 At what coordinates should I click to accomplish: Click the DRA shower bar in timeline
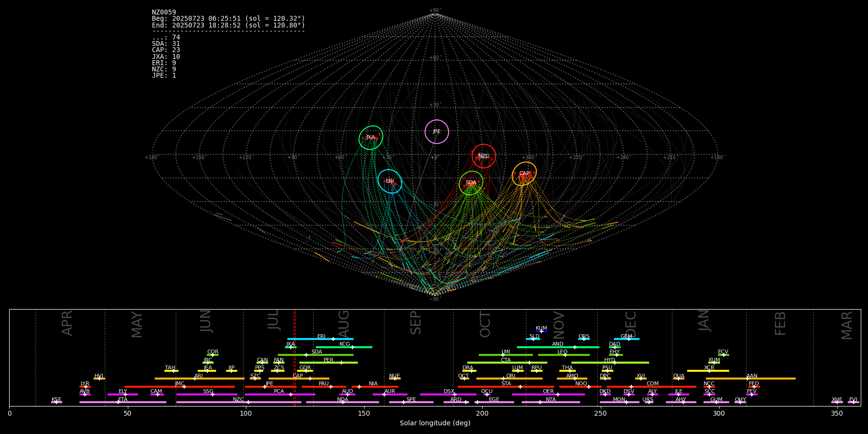point(469,371)
